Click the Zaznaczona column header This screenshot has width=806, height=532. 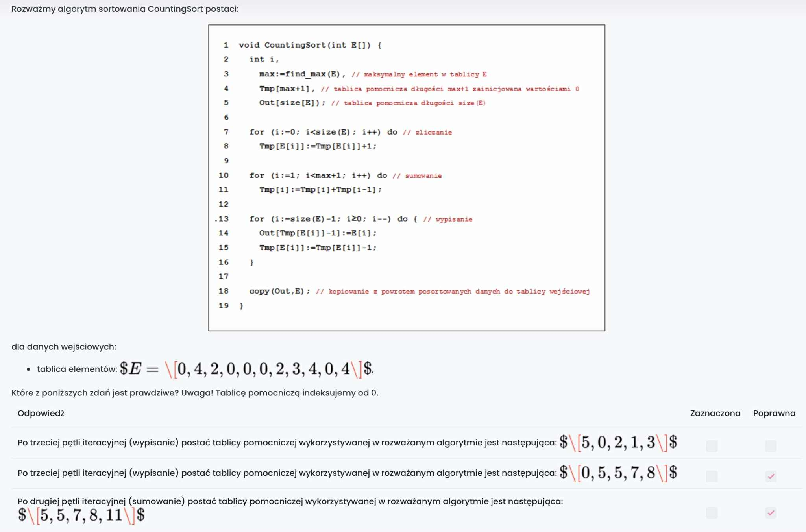(715, 413)
